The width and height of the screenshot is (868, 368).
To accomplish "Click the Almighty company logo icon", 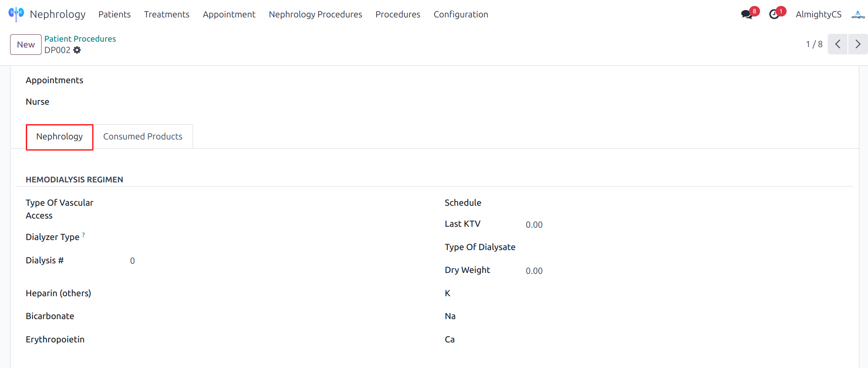I will pos(858,15).
